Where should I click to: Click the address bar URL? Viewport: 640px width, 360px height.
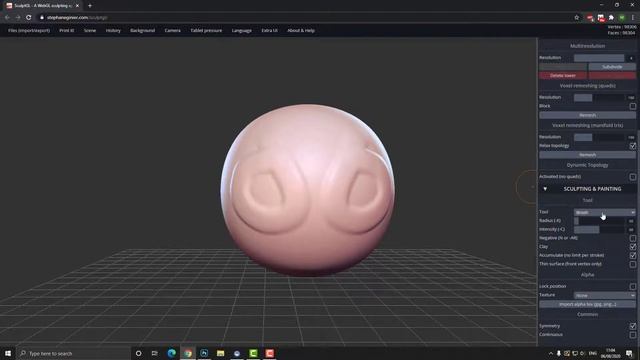(77, 18)
